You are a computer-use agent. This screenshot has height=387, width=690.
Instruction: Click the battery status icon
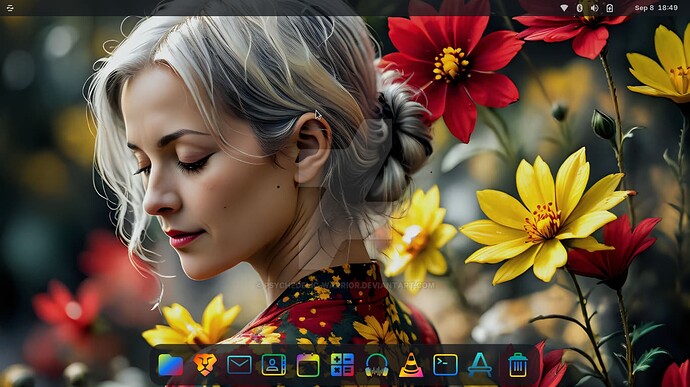(x=609, y=8)
